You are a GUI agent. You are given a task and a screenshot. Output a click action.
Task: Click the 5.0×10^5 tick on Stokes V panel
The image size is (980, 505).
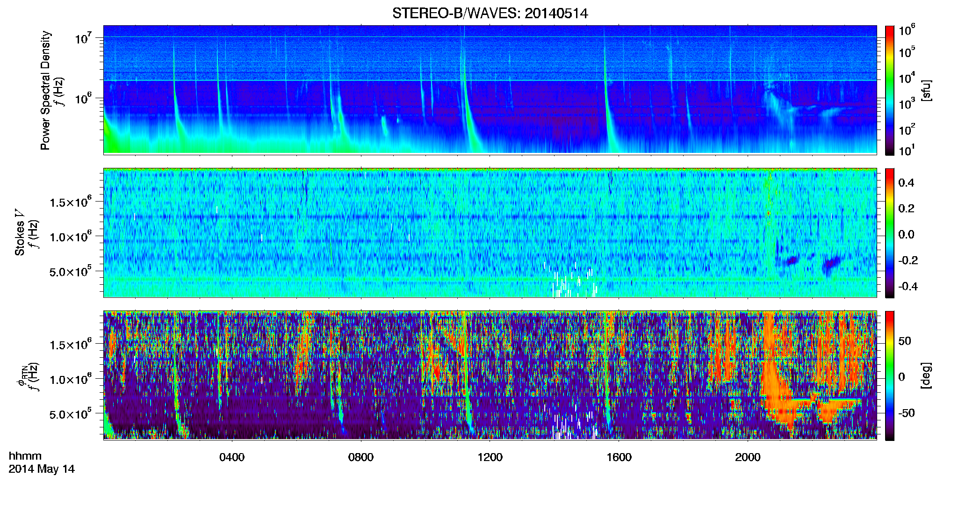[x=71, y=272]
